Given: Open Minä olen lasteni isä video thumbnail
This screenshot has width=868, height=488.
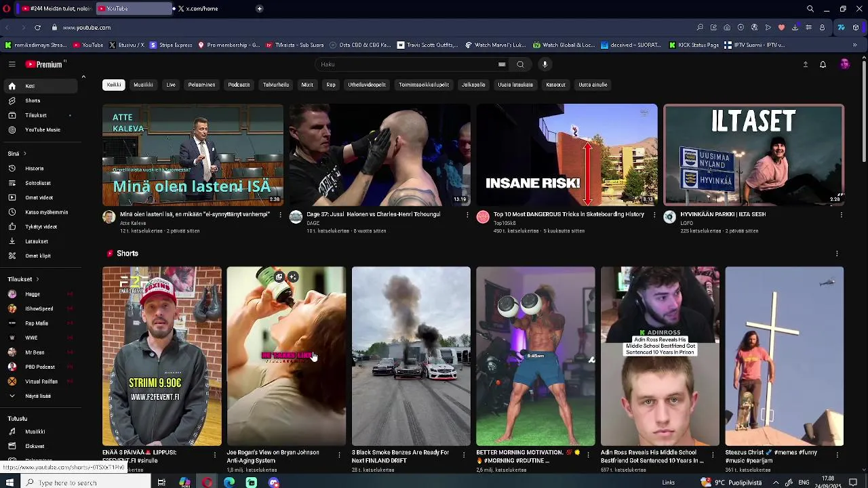Looking at the screenshot, I should pos(193,155).
